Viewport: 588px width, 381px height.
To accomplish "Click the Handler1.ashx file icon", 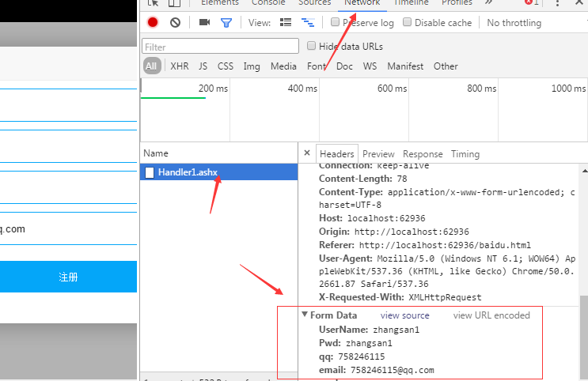I will tap(150, 173).
